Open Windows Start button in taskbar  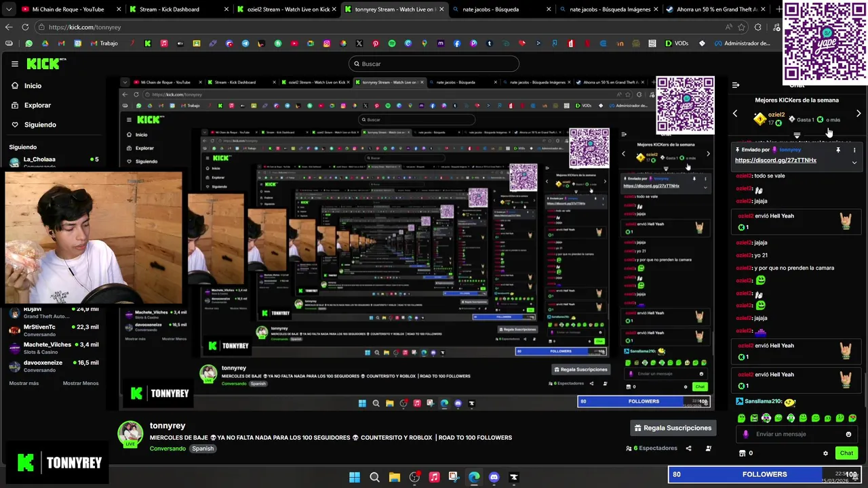[x=355, y=477]
